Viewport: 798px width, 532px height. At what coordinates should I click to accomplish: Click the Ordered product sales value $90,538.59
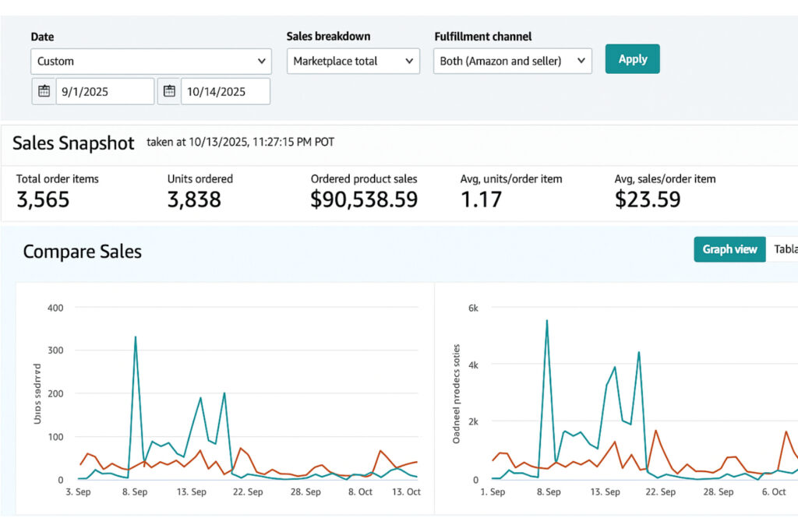364,199
